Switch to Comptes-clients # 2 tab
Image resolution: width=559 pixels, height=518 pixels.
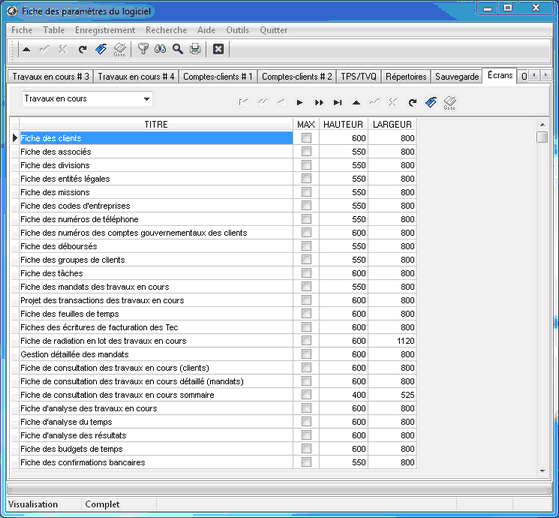coord(297,77)
